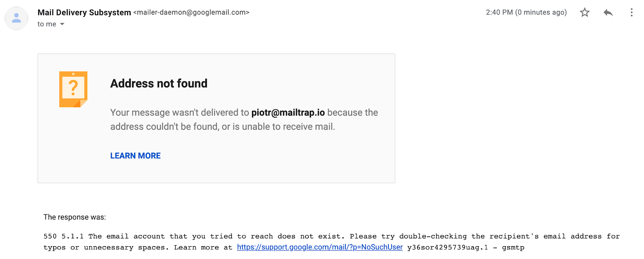Reply to Mail Delivery Subsystem

pyautogui.click(x=608, y=12)
